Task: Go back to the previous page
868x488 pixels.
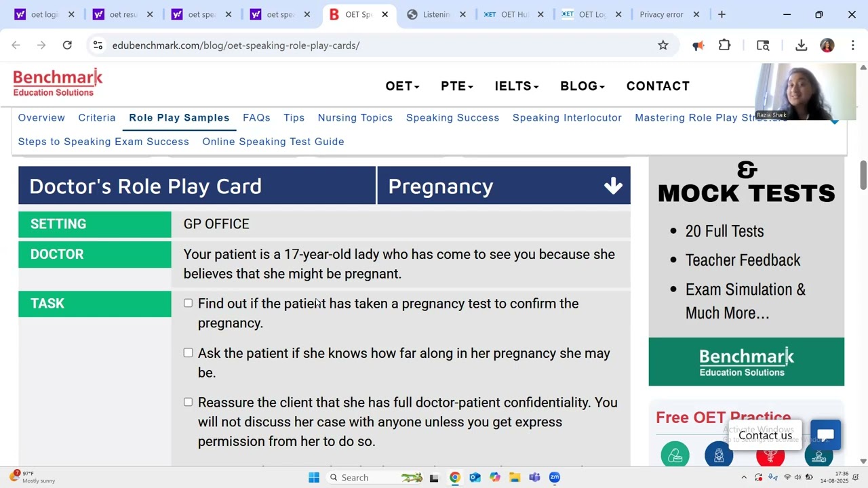Action: pyautogui.click(x=16, y=45)
